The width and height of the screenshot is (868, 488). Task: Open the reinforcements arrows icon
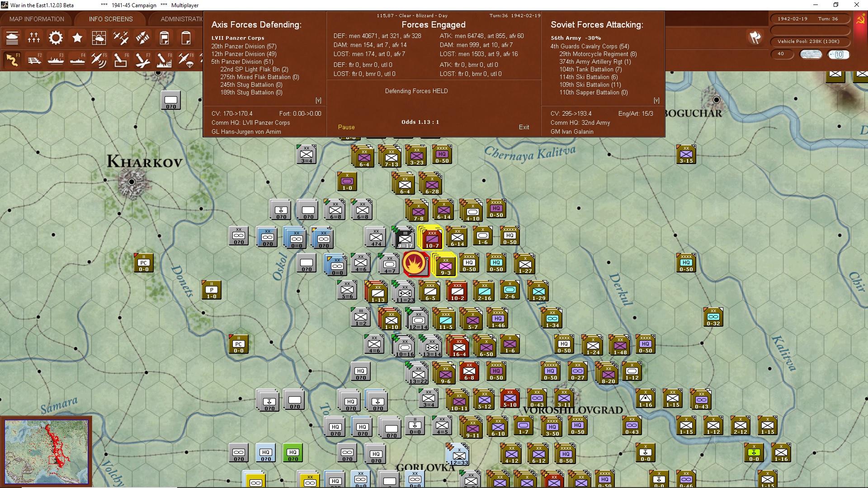tap(142, 38)
